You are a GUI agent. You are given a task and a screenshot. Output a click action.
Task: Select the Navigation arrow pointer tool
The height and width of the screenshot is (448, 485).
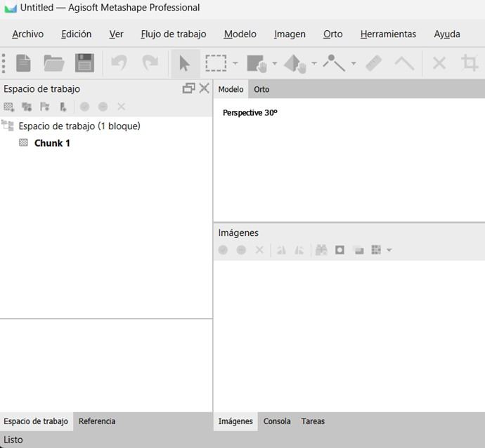[x=185, y=64]
